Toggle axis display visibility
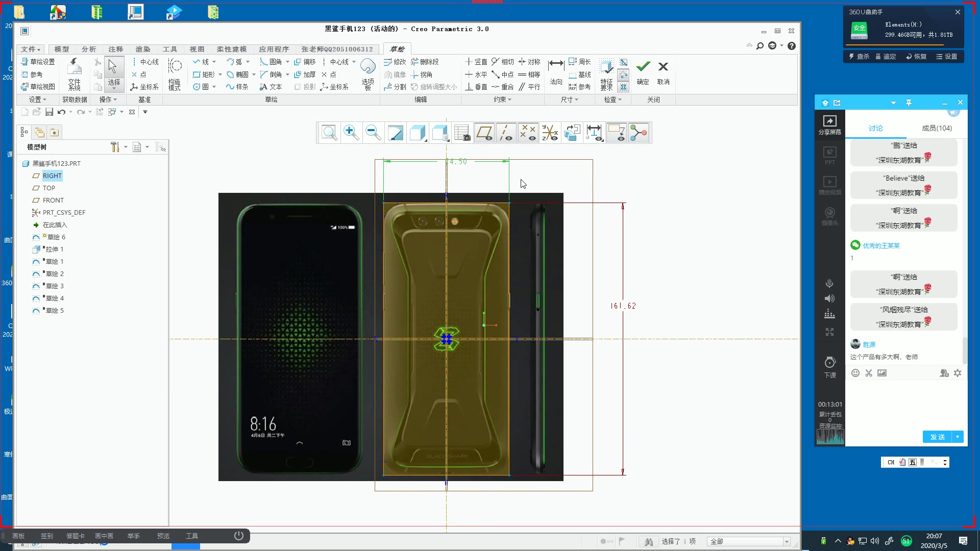The height and width of the screenshot is (551, 980). point(506,133)
